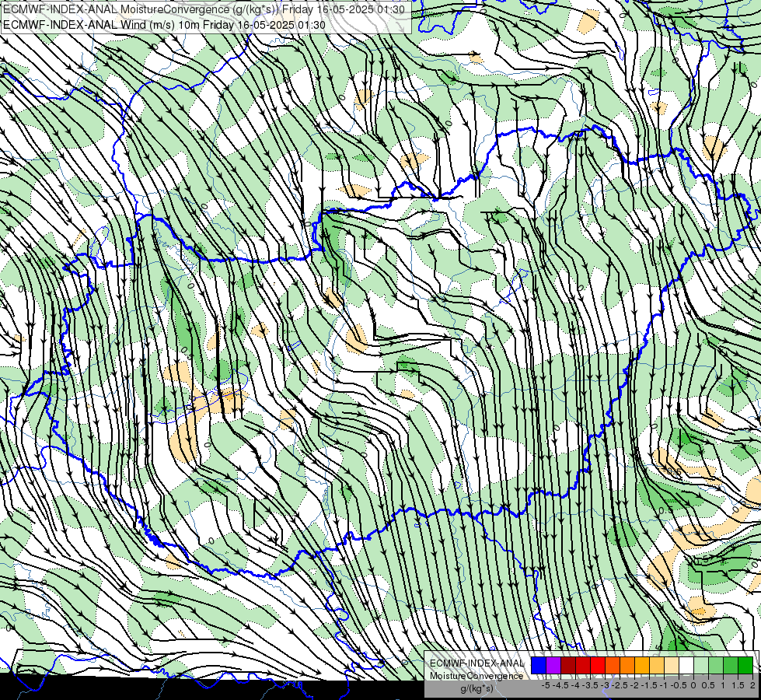Image resolution: width=761 pixels, height=700 pixels.
Task: Click MoistureConvergence label in the legend box
Action: [476, 676]
